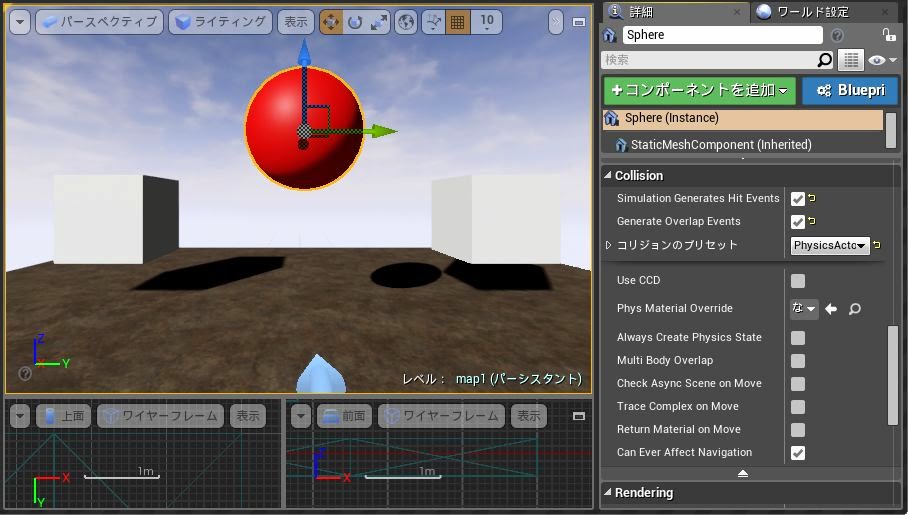Browse to Phys Material Override asset

click(x=855, y=309)
